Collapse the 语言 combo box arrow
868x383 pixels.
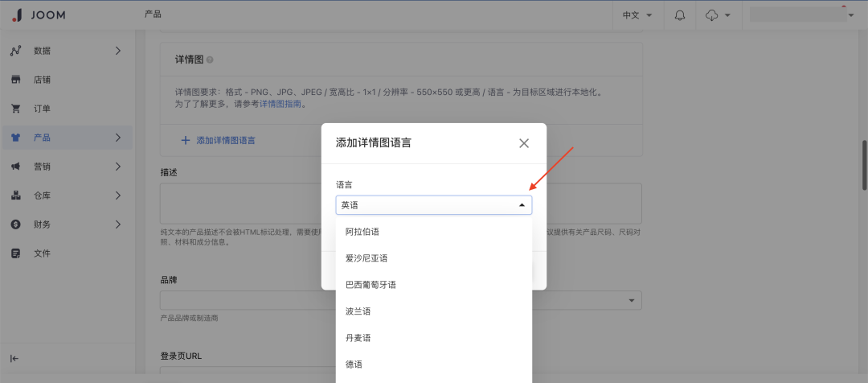(x=521, y=205)
